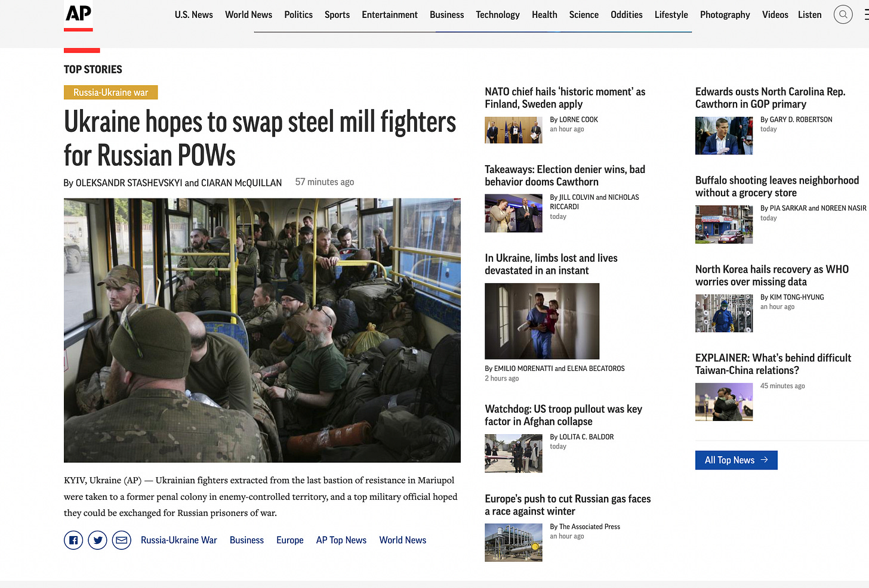This screenshot has height=588, width=869.
Task: Open the Photography section
Action: tap(725, 15)
